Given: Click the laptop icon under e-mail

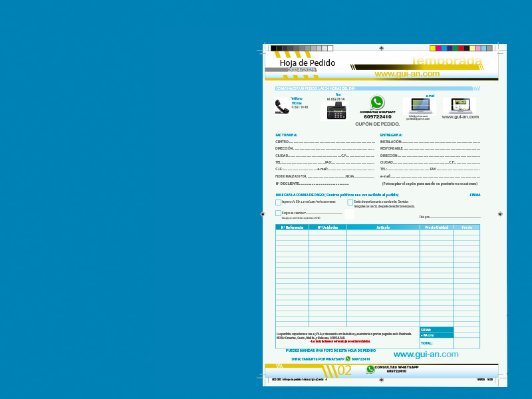Looking at the screenshot, I should (x=422, y=106).
